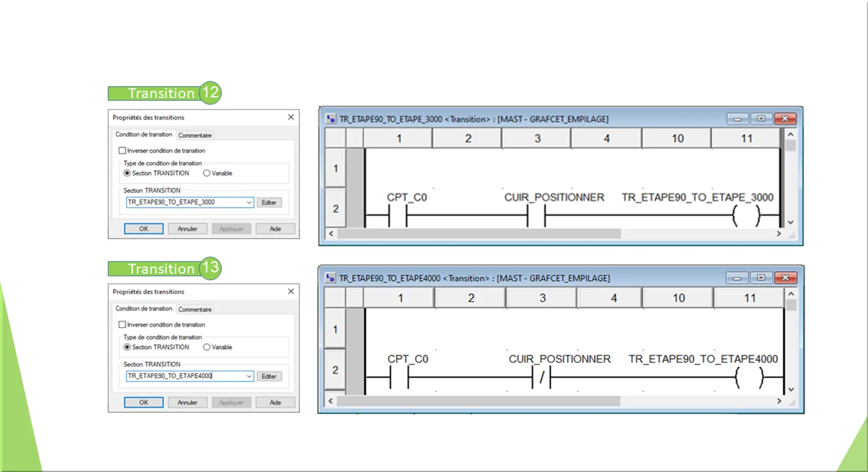Close the Transition 13 properties dialog
Image resolution: width=868 pixels, height=472 pixels.
point(291,291)
